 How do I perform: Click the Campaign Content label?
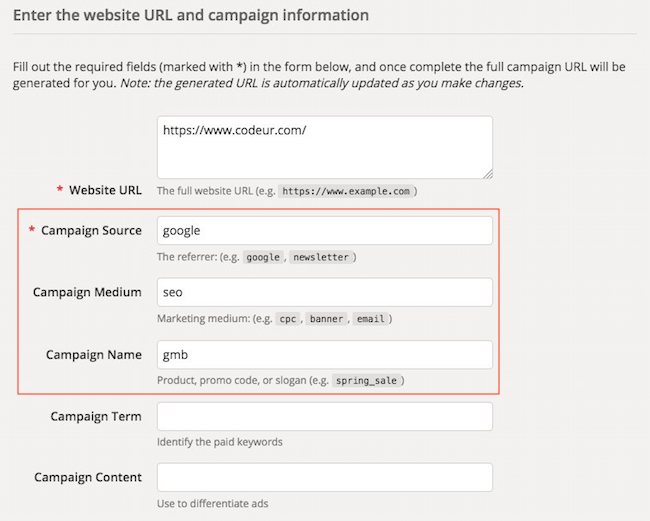point(88,477)
